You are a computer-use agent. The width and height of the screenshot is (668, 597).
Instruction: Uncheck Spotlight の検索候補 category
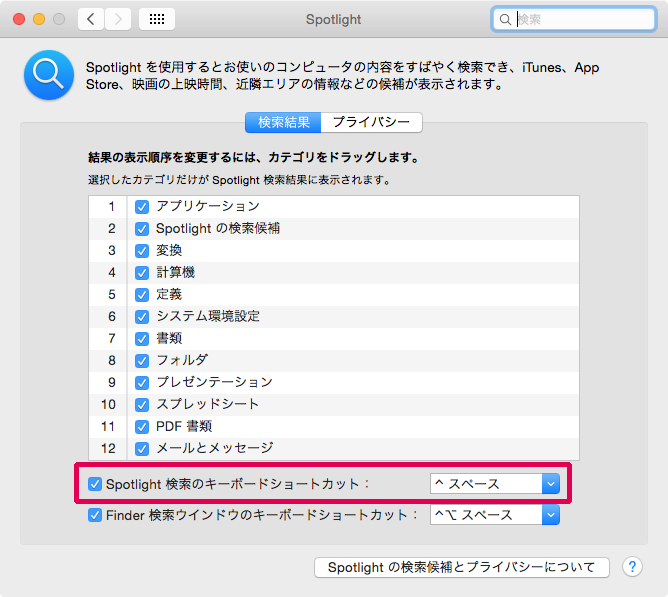pyautogui.click(x=142, y=229)
